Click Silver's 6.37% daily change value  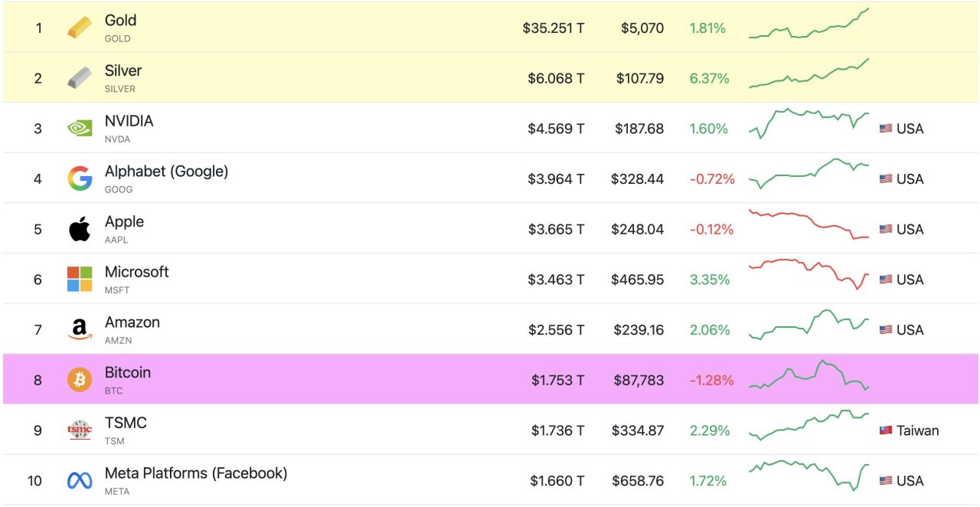[x=709, y=78]
